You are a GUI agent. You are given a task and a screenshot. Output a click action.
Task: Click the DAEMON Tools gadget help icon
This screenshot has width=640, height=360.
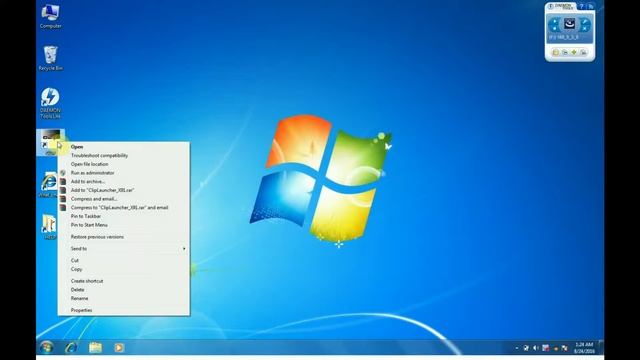582,7
